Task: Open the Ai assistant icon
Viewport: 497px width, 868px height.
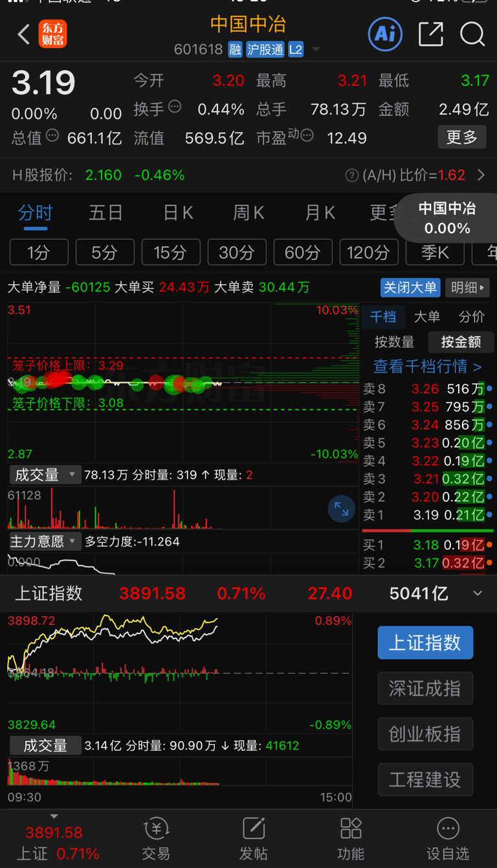Action: [x=385, y=34]
